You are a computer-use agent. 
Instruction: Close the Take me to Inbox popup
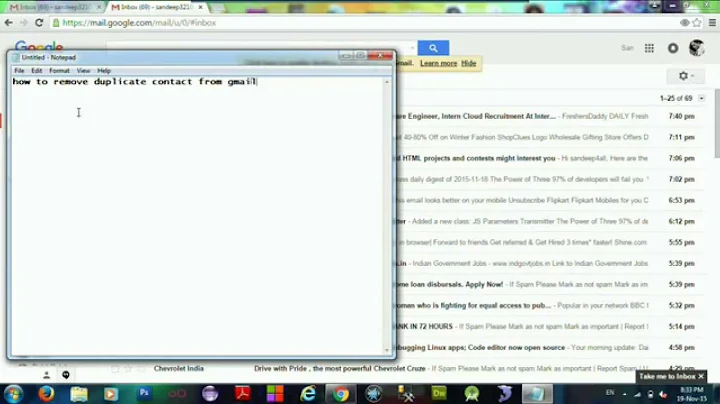(x=701, y=376)
